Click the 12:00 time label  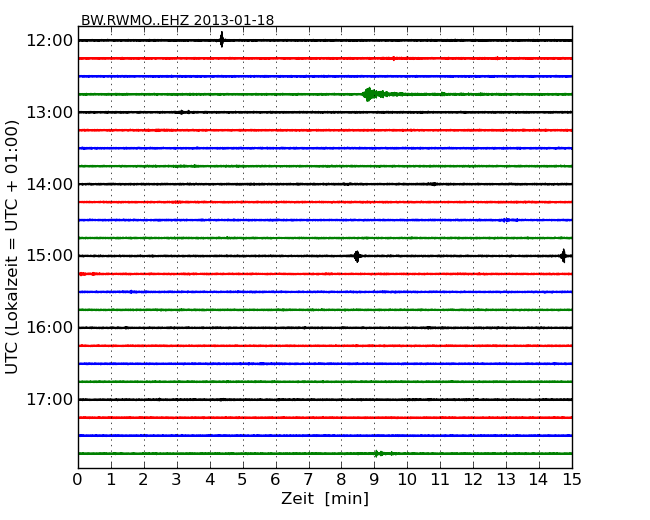[50, 41]
